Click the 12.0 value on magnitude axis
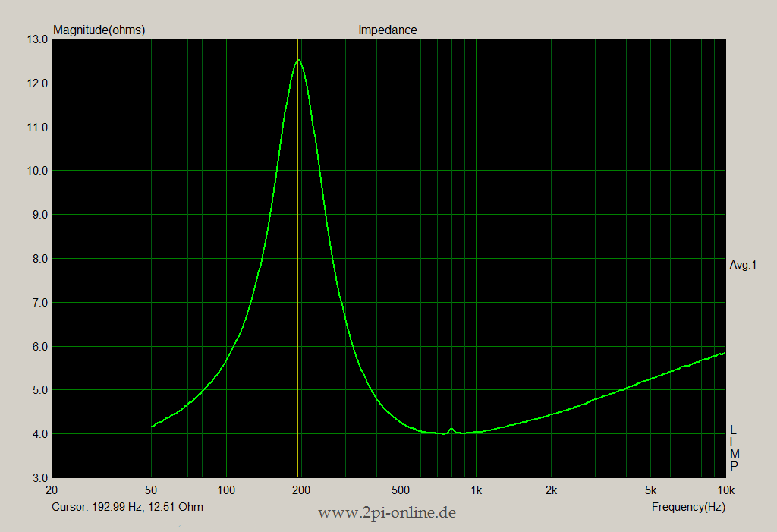Viewport: 777px width, 532px height. tap(38, 83)
